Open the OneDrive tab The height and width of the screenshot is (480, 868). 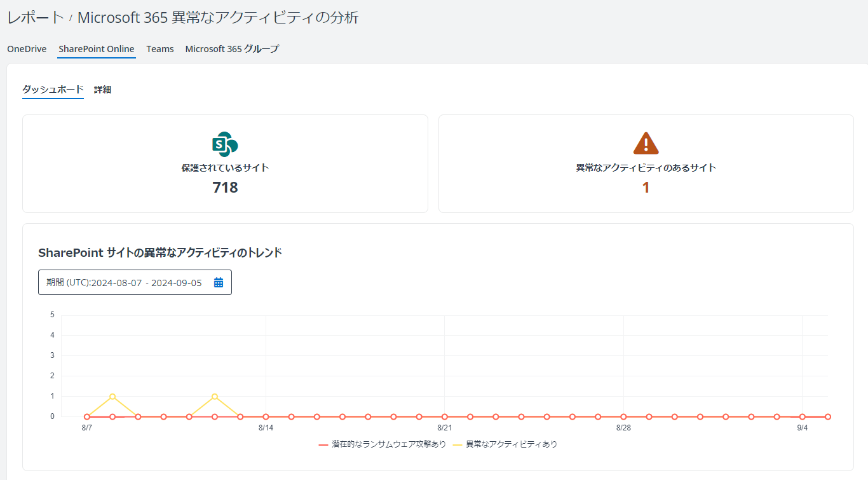(27, 49)
